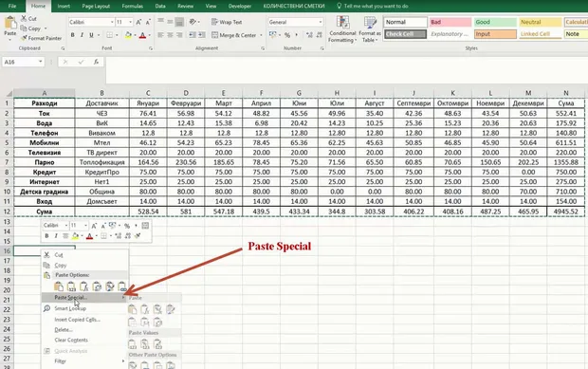Click Merge & Center button
The width and height of the screenshot is (588, 369).
click(x=233, y=35)
